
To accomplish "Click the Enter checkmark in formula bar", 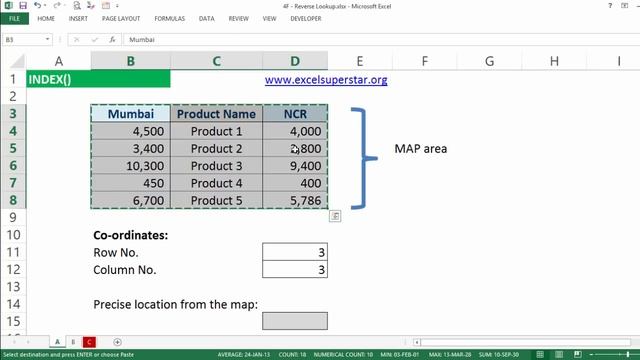I will (95, 40).
